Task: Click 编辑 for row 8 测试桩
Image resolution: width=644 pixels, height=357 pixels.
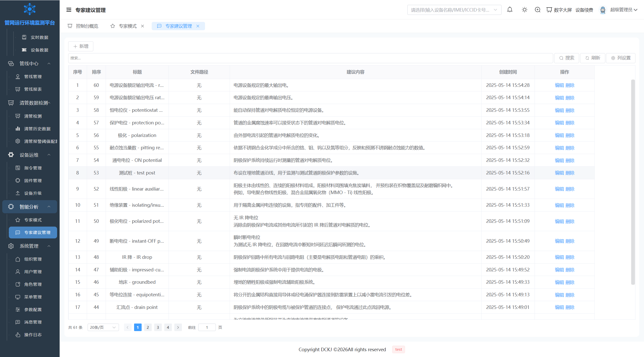Action: (x=559, y=173)
